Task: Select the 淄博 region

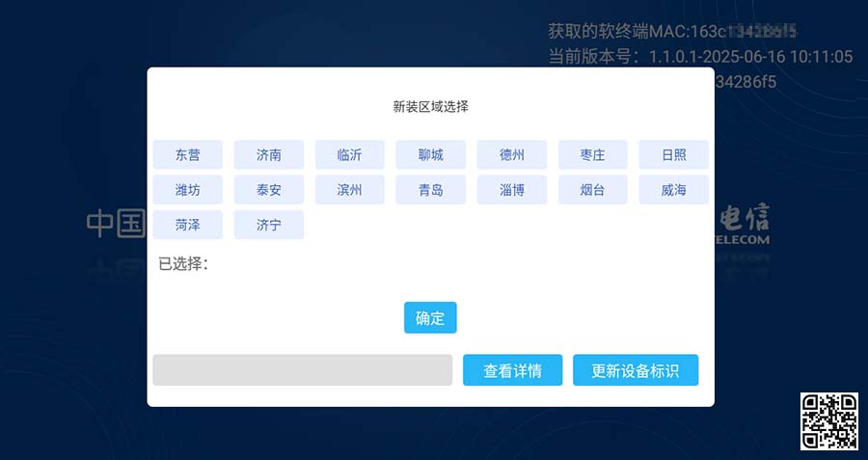Action: pos(512,190)
